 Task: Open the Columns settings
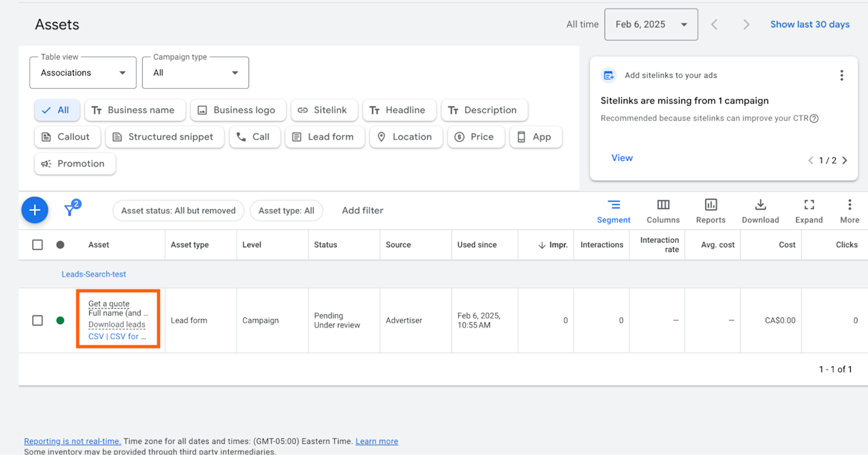tap(663, 211)
